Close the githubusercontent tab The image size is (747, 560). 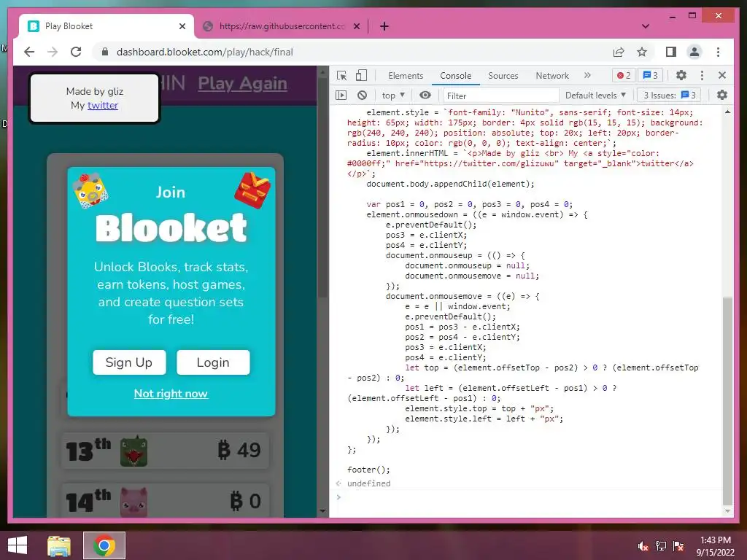pyautogui.click(x=356, y=26)
